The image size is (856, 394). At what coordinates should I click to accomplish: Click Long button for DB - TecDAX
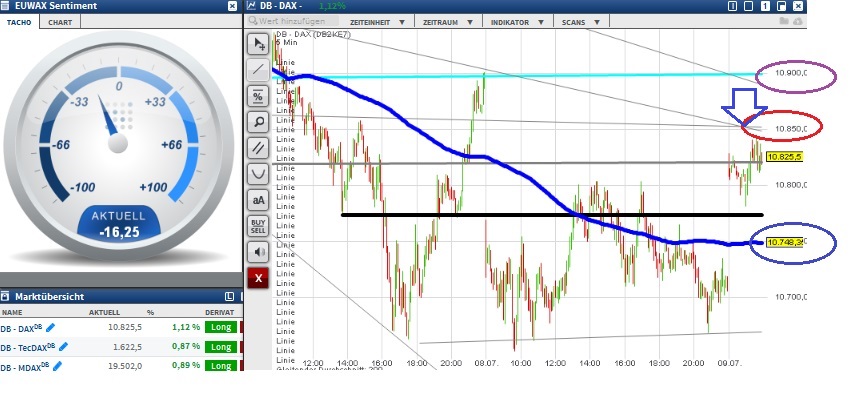pos(221,347)
